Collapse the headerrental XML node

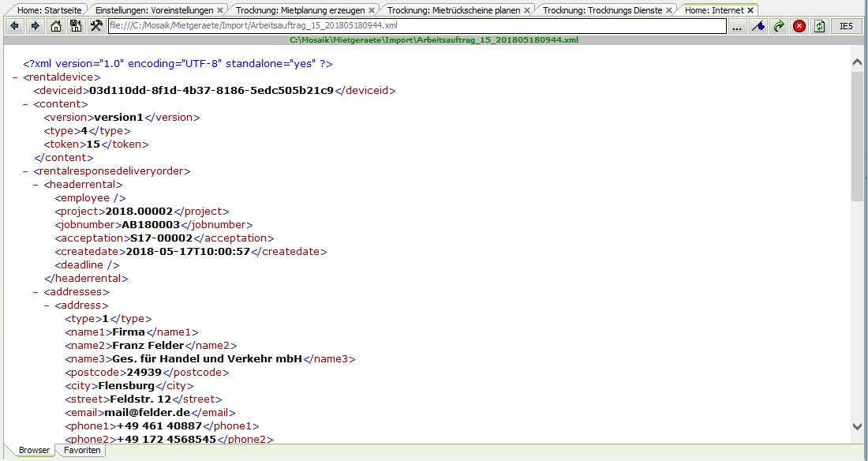tap(36, 185)
